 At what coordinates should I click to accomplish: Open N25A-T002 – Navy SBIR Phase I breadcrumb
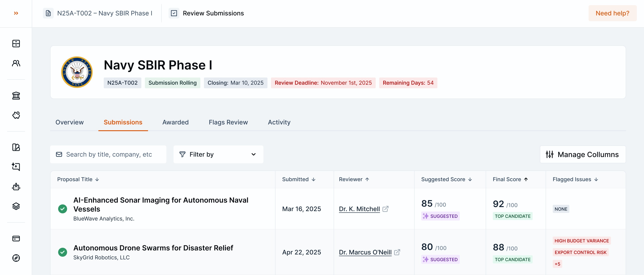click(x=105, y=13)
